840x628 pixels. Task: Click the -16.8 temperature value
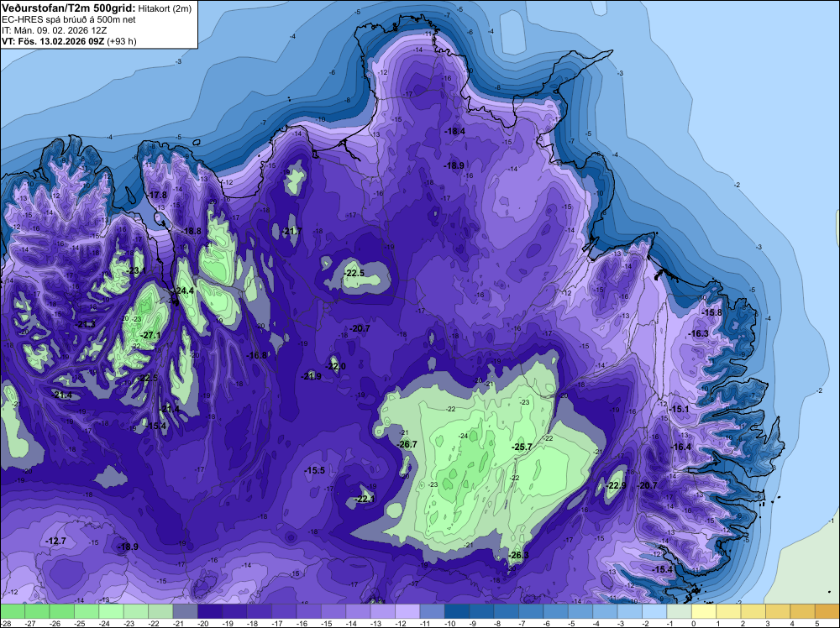[x=256, y=355]
